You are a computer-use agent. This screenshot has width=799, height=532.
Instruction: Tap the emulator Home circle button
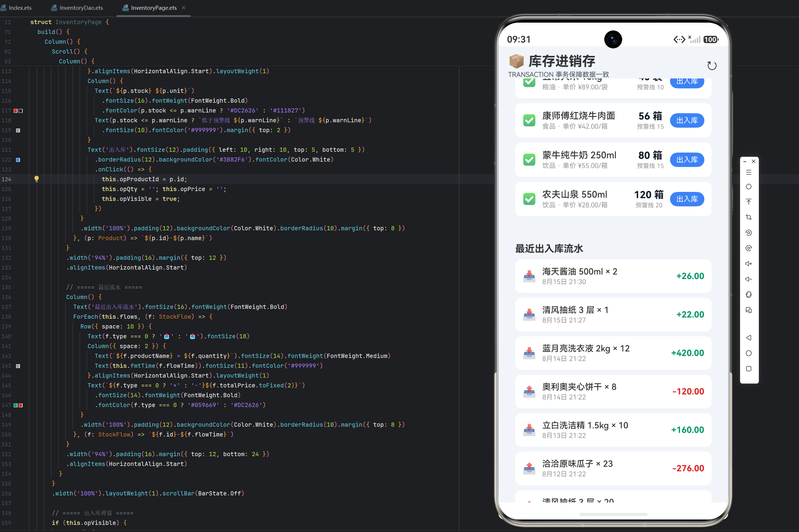[748, 353]
